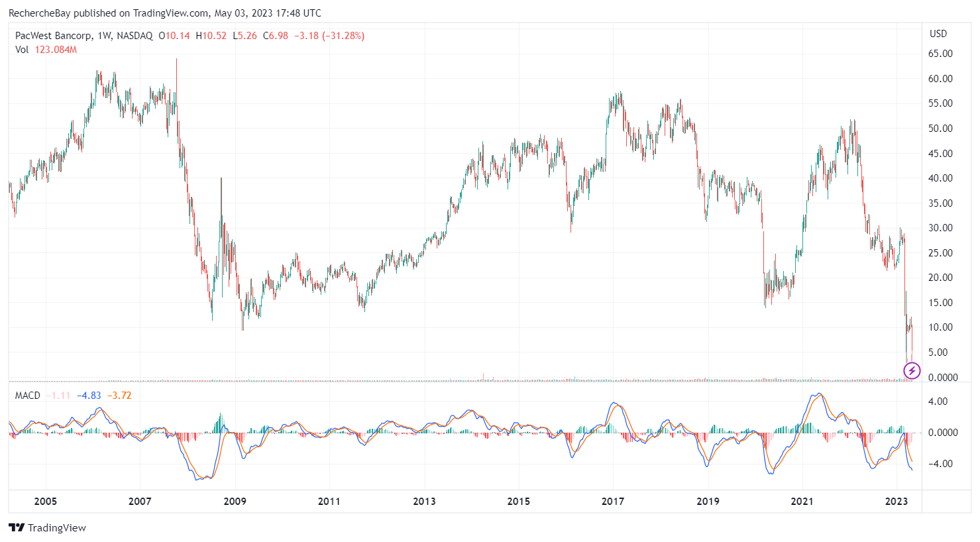Image resolution: width=980 pixels, height=542 pixels.
Task: Click the RechercheBay published header text
Action: [x=165, y=13]
